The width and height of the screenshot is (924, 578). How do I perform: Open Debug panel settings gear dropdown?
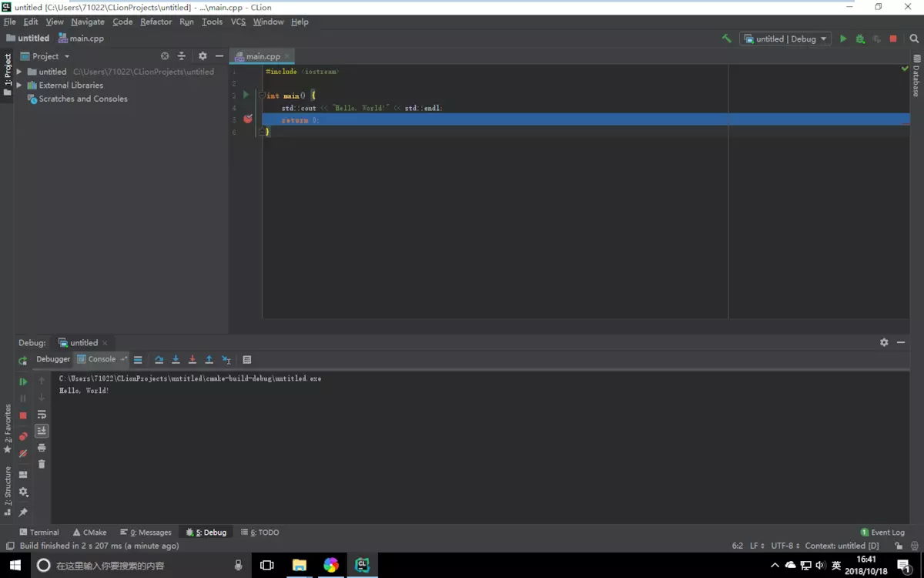[23, 492]
